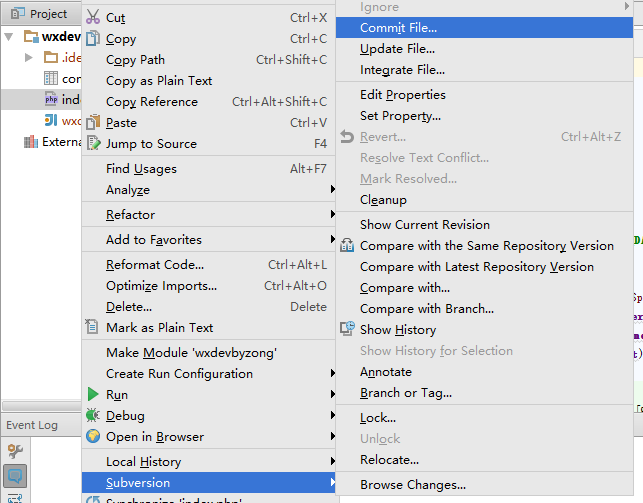643x503 pixels.
Task: Choose Annotate menu item
Action: point(484,371)
